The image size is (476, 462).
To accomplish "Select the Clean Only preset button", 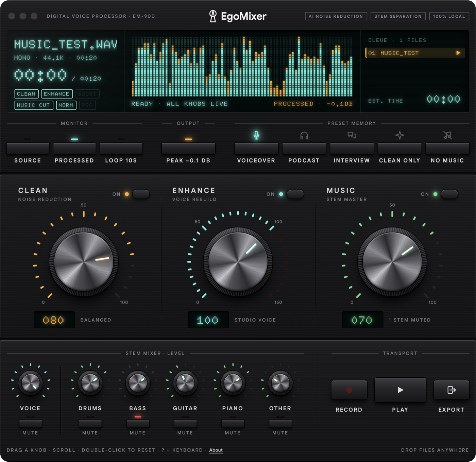I will click(x=400, y=149).
